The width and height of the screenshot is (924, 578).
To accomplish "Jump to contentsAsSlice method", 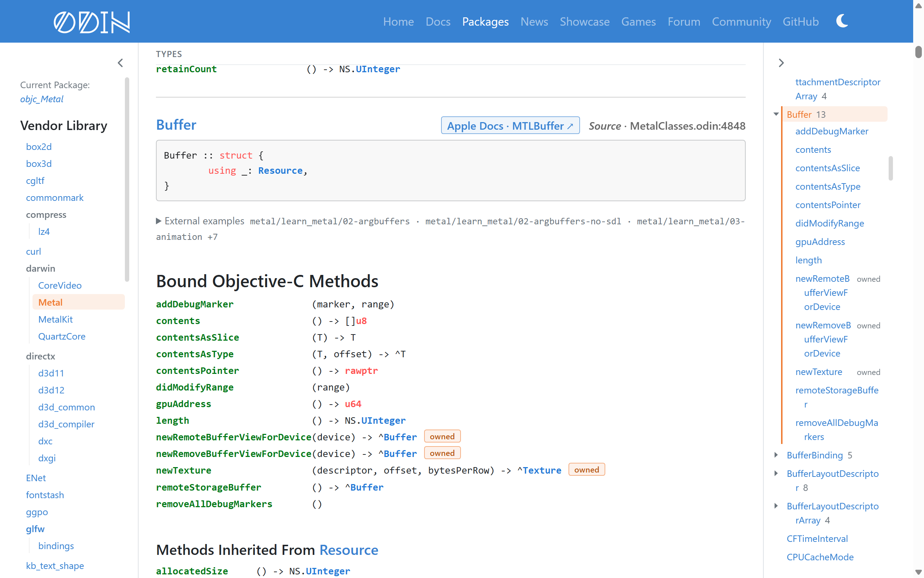I will click(x=197, y=337).
